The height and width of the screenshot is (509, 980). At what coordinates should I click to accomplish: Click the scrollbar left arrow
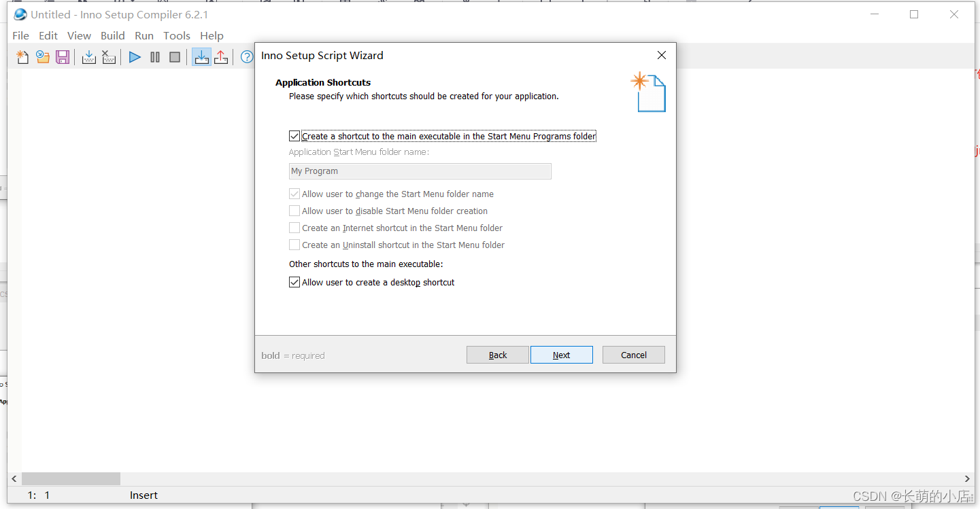14,478
